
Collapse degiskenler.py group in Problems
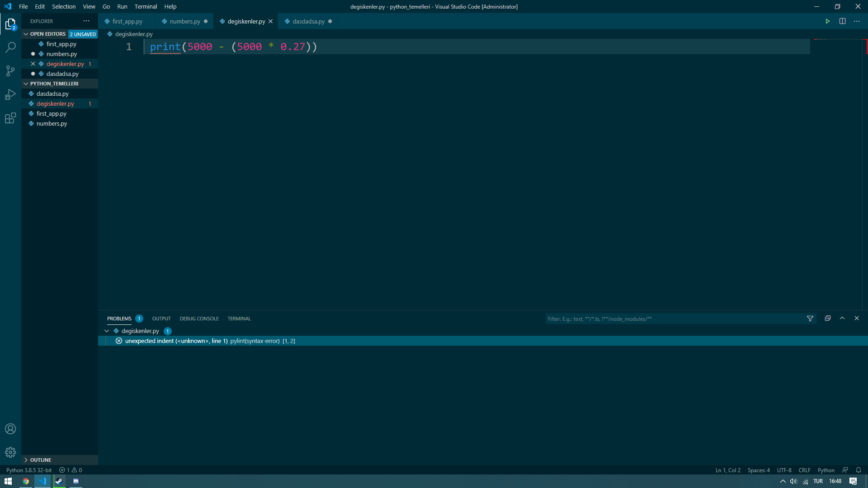107,331
